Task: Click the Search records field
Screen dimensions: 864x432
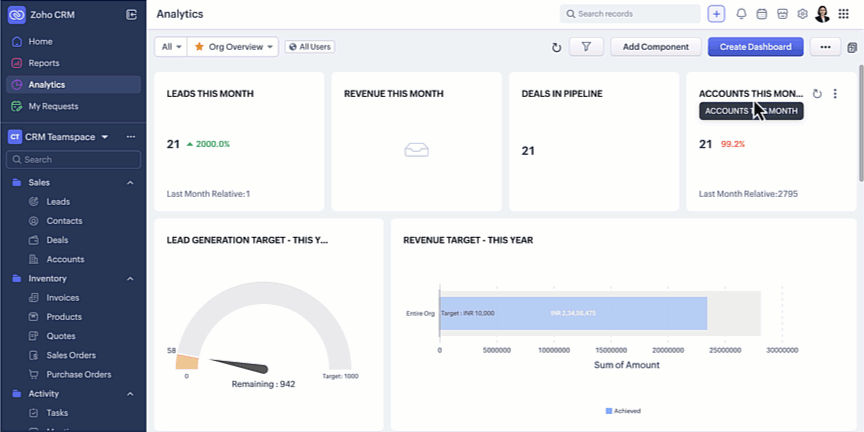Action: pos(630,14)
